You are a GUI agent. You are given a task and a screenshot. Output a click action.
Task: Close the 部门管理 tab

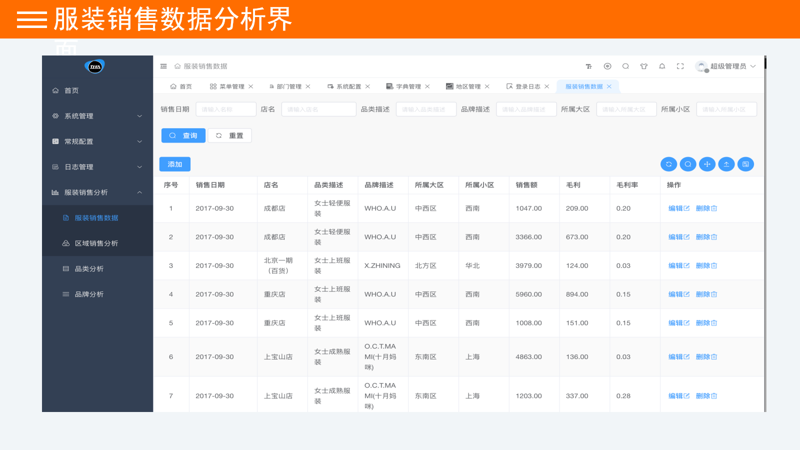coord(308,87)
